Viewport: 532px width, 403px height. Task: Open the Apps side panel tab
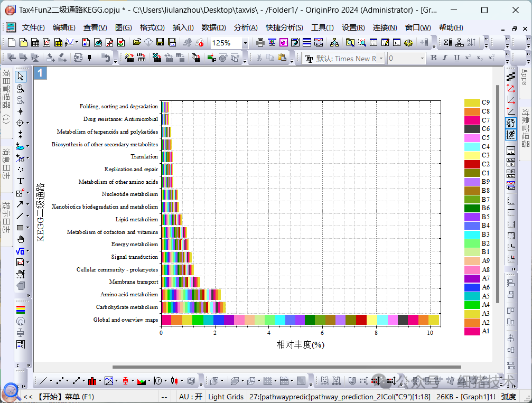524,77
